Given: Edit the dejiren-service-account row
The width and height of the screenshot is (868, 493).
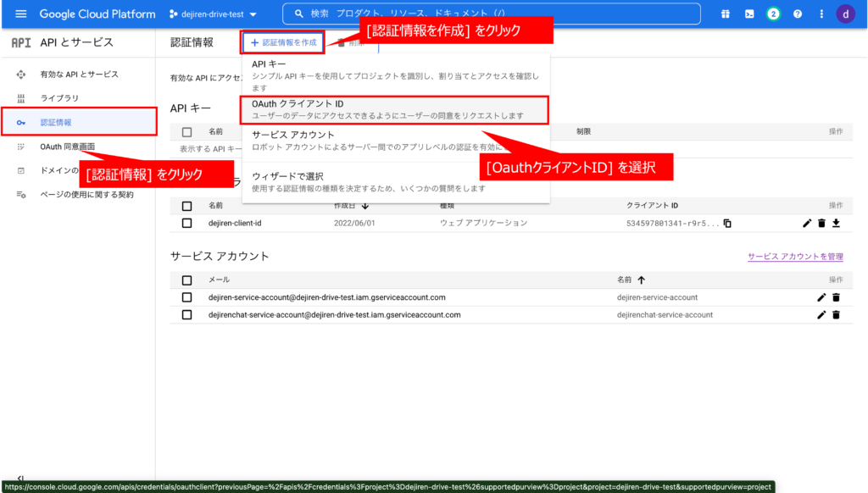Looking at the screenshot, I should pyautogui.click(x=821, y=297).
